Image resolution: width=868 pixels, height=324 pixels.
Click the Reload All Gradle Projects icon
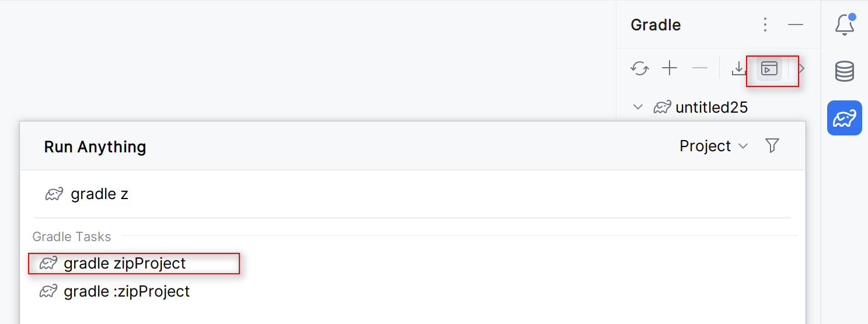click(x=640, y=69)
